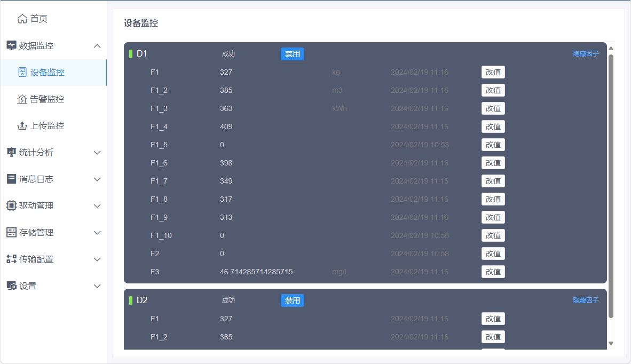
Task: Click 改值 for D2 factor F1
Action: click(493, 319)
